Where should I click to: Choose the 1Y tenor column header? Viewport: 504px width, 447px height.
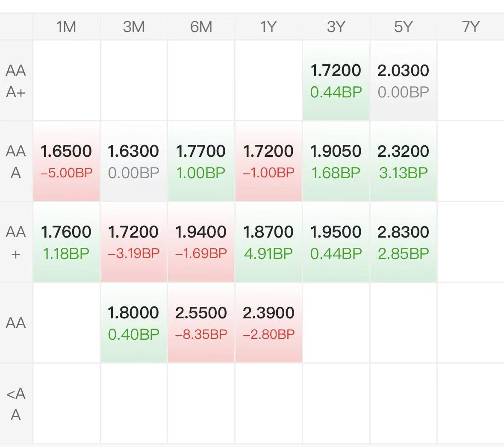click(268, 27)
